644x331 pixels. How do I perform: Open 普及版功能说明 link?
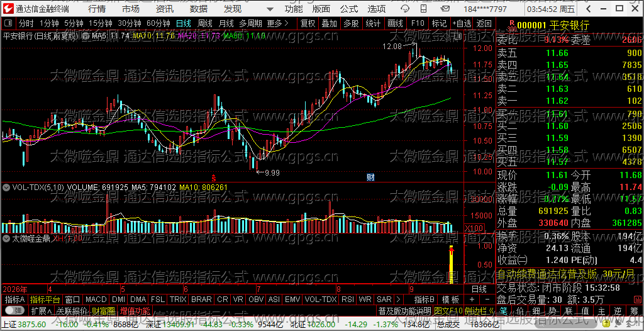404,310
